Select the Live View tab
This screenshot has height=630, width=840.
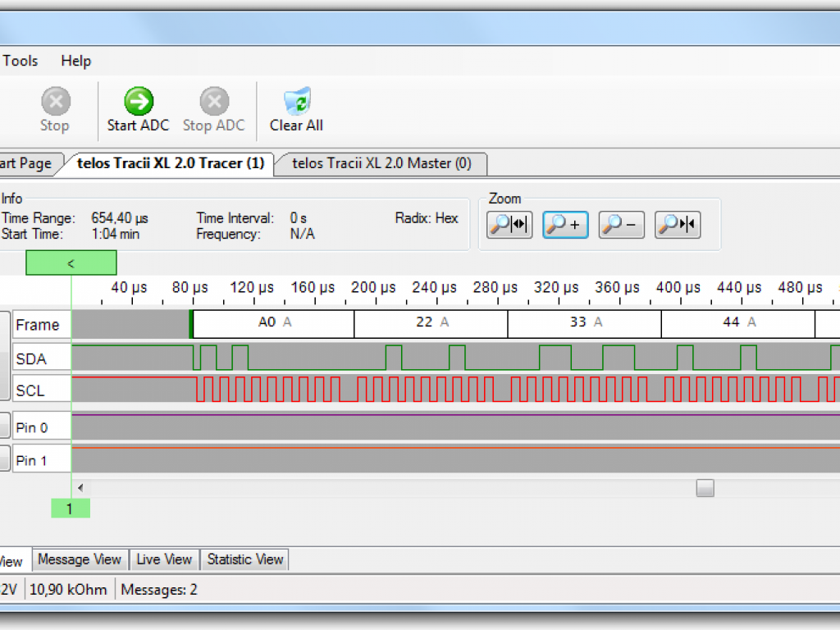click(164, 559)
